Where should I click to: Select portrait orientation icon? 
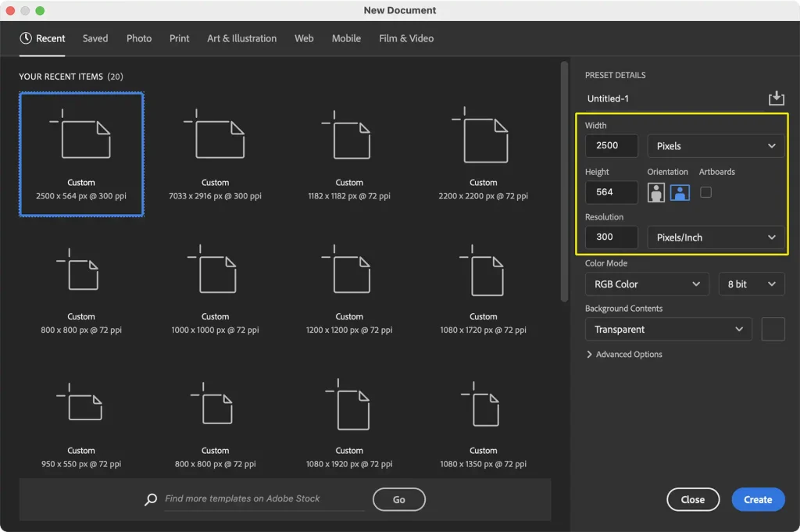tap(656, 192)
